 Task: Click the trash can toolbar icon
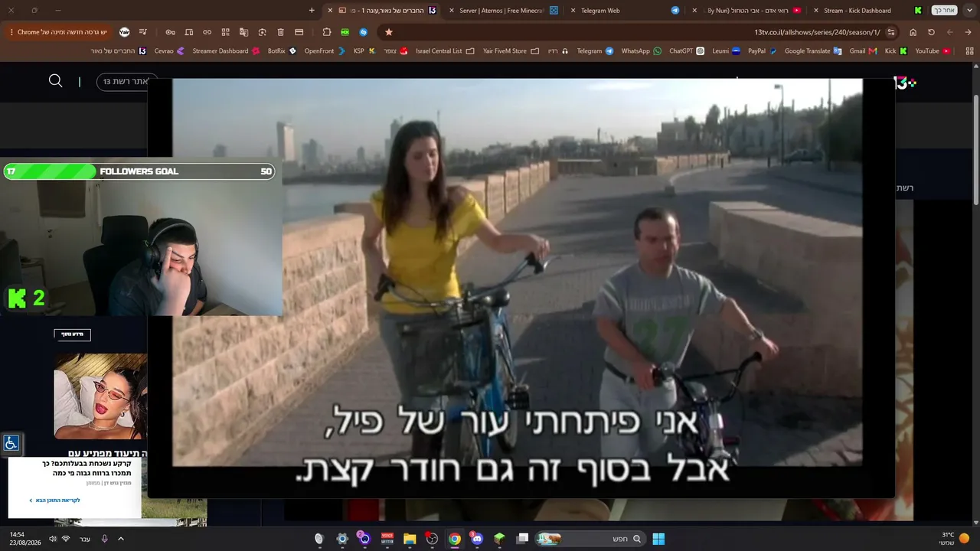(280, 32)
